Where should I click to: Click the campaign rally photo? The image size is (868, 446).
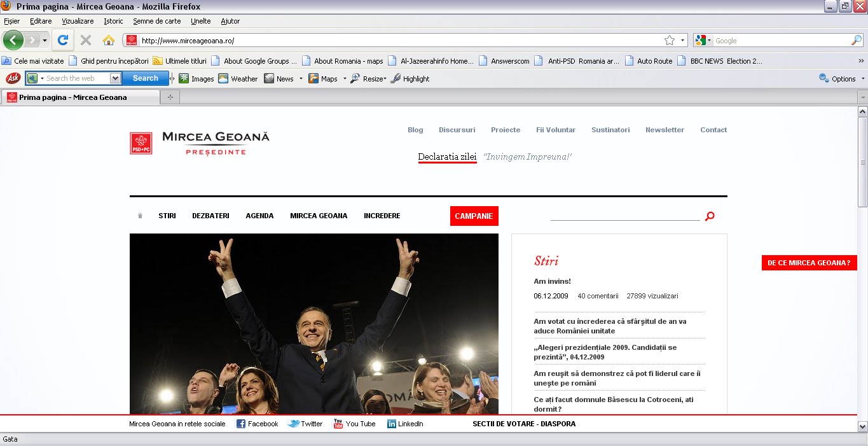point(314,324)
